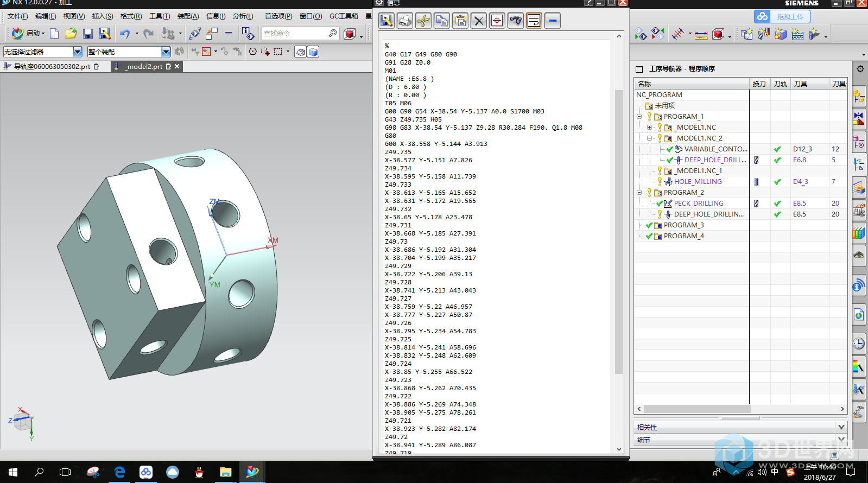Screen dimensions: 868x483
Task: Paste clipboard icon in Information window
Action: click(x=460, y=21)
